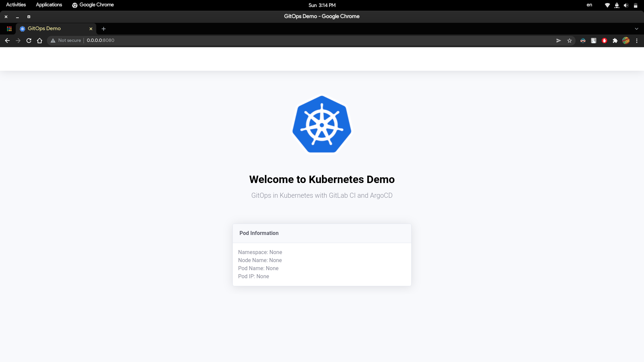
Task: Open the system volume indicator
Action: pyautogui.click(x=626, y=5)
